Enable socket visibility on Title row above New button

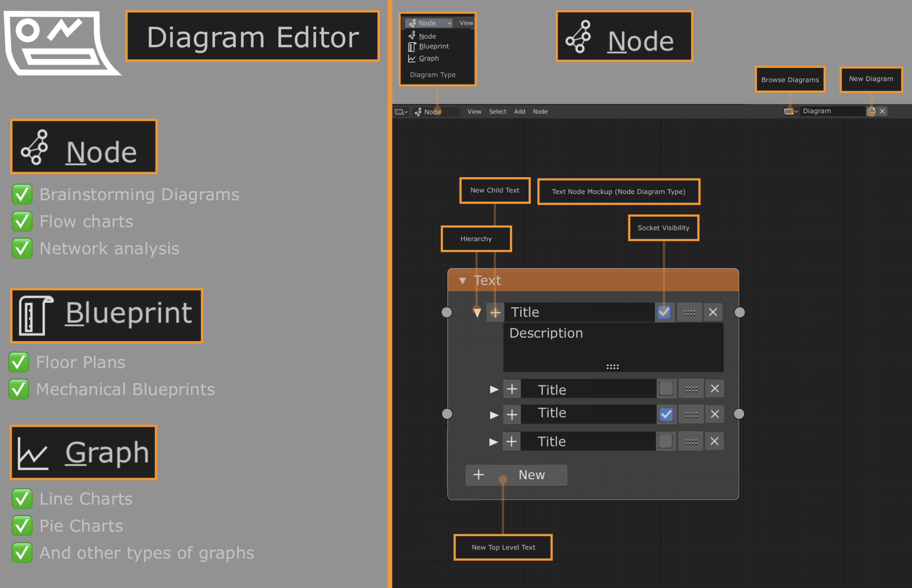(x=666, y=441)
